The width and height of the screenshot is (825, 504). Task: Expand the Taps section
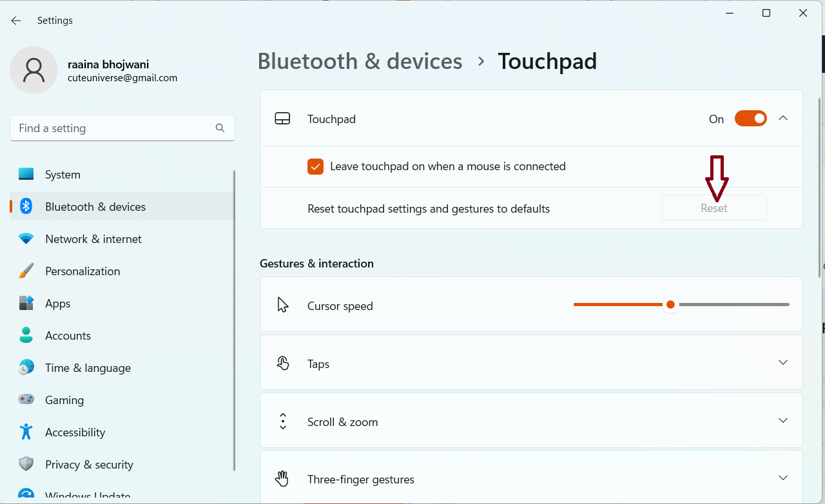[x=783, y=363]
